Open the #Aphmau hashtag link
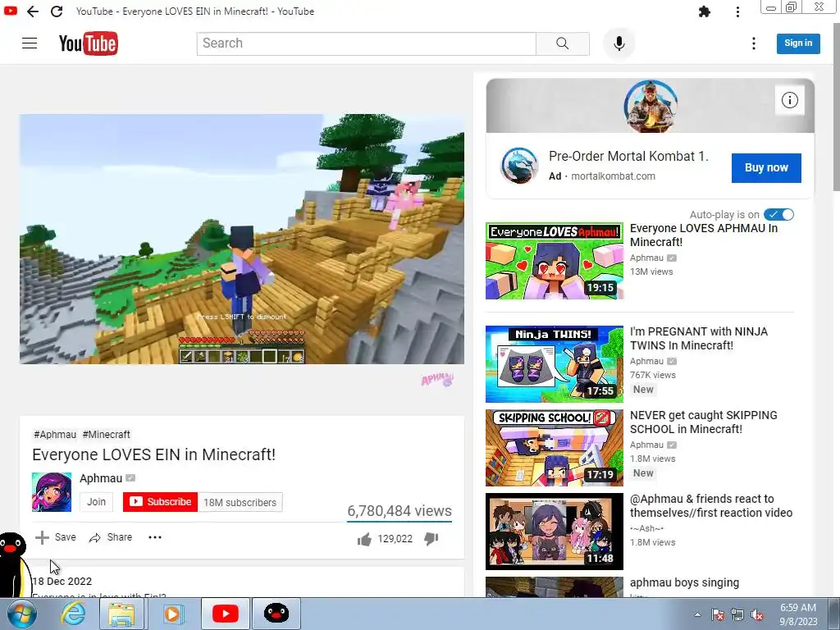 (x=55, y=435)
